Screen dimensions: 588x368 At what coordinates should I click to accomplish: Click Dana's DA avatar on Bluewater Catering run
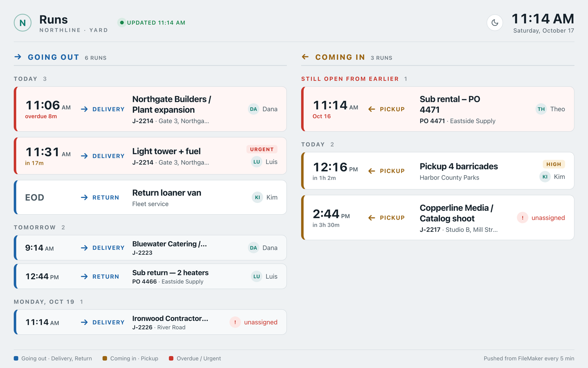pyautogui.click(x=254, y=248)
